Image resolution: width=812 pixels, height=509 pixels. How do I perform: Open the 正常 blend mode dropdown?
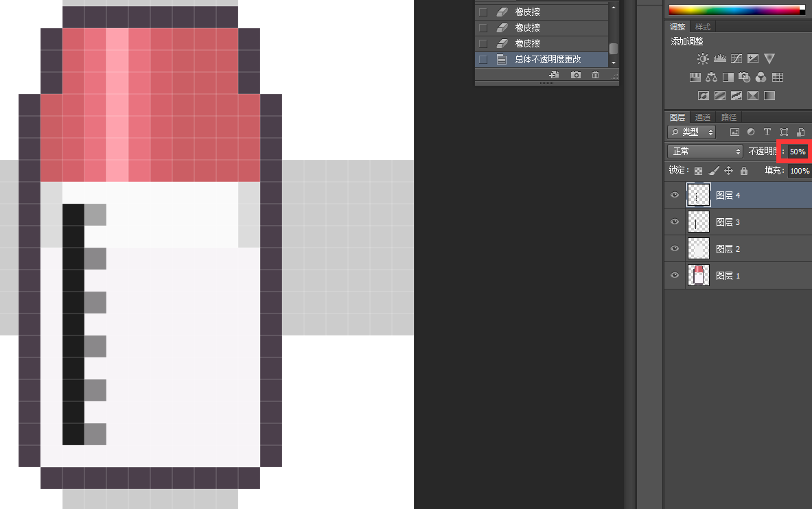pos(706,151)
